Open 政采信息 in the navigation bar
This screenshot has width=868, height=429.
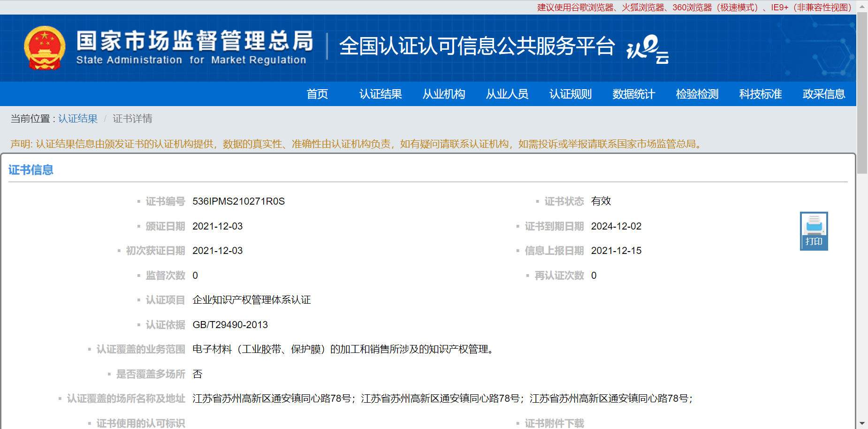pyautogui.click(x=824, y=94)
